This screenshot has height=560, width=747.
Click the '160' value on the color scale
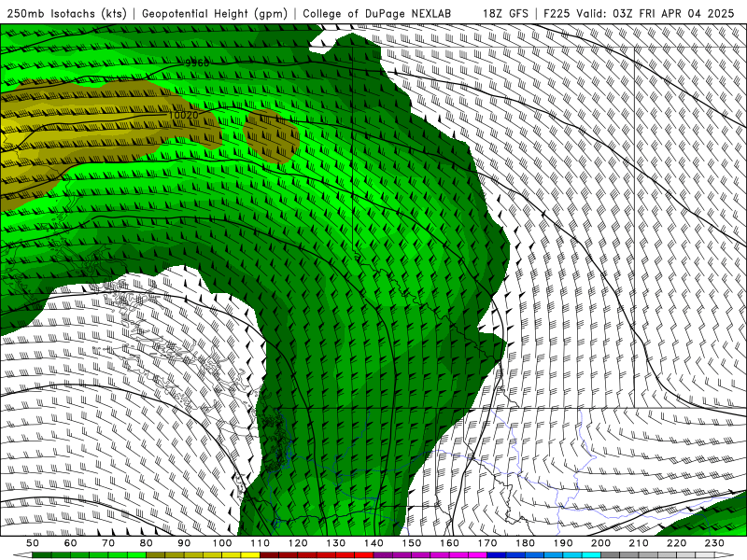click(449, 543)
